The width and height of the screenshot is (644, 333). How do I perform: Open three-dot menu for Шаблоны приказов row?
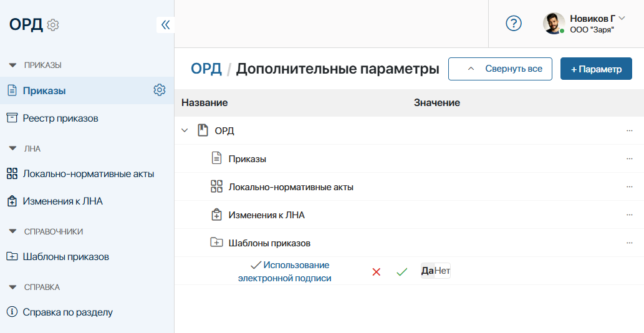629,243
